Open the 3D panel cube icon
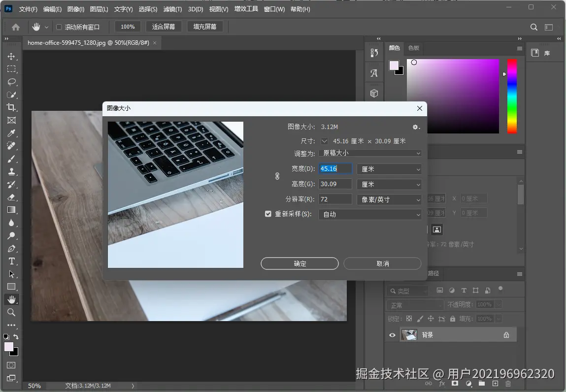The height and width of the screenshot is (392, 566). pos(374,93)
